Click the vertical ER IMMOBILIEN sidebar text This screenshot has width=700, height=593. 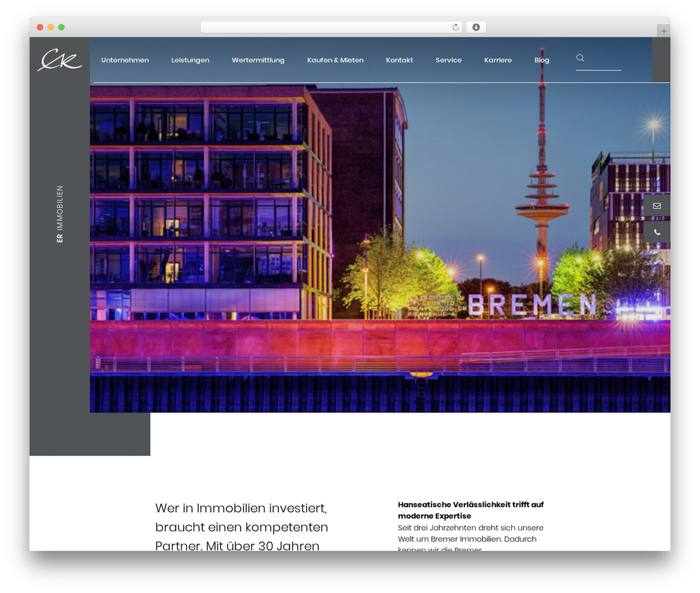pyautogui.click(x=60, y=214)
